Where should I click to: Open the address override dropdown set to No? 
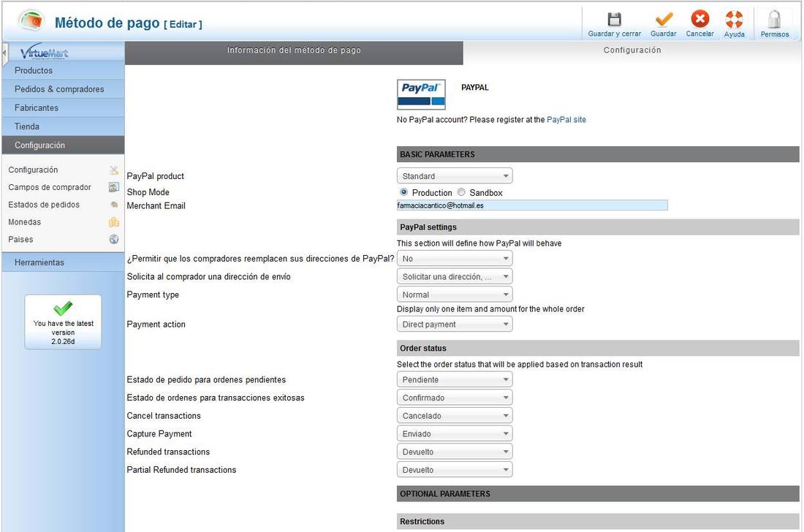(x=455, y=258)
